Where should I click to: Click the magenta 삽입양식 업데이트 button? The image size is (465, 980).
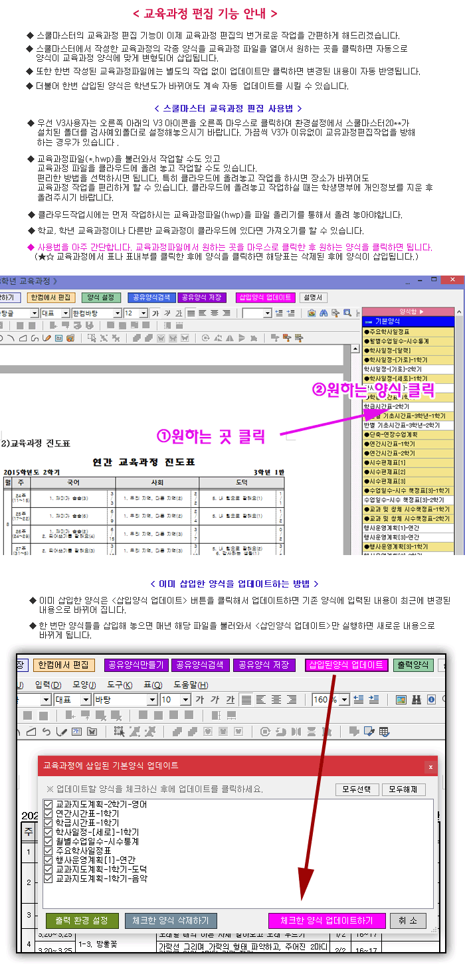click(264, 297)
